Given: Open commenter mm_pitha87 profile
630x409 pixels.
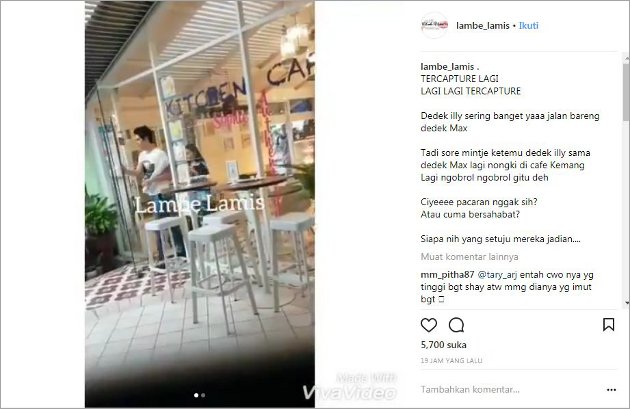Looking at the screenshot, I should 447,275.
